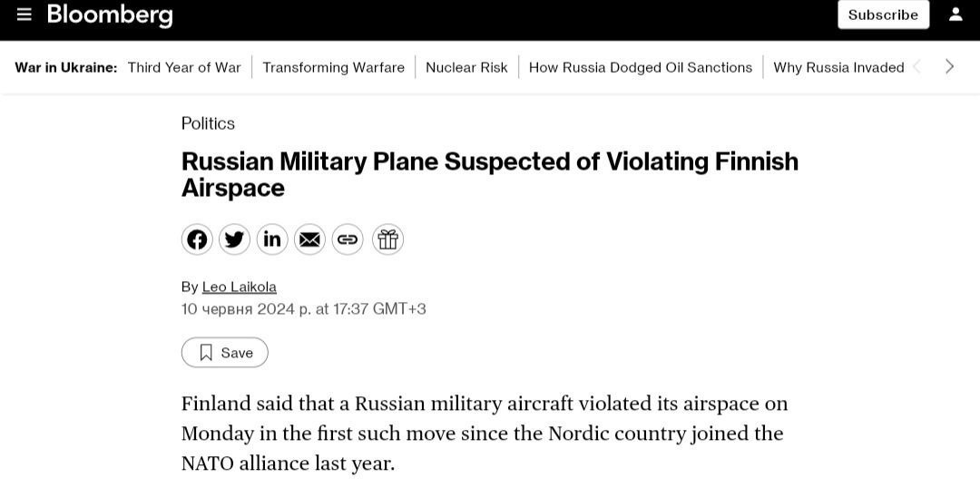Save the article with bookmark button
Image resolution: width=980 pixels, height=488 pixels.
coord(225,353)
